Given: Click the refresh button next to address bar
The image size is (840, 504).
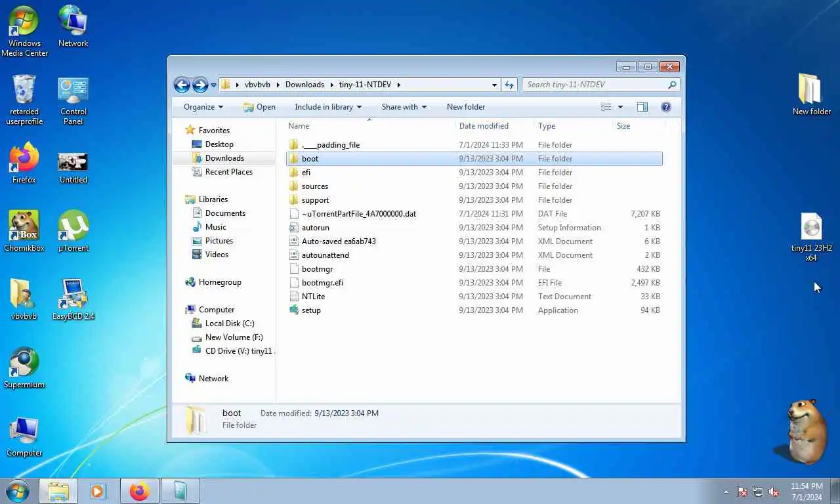Looking at the screenshot, I should point(509,85).
